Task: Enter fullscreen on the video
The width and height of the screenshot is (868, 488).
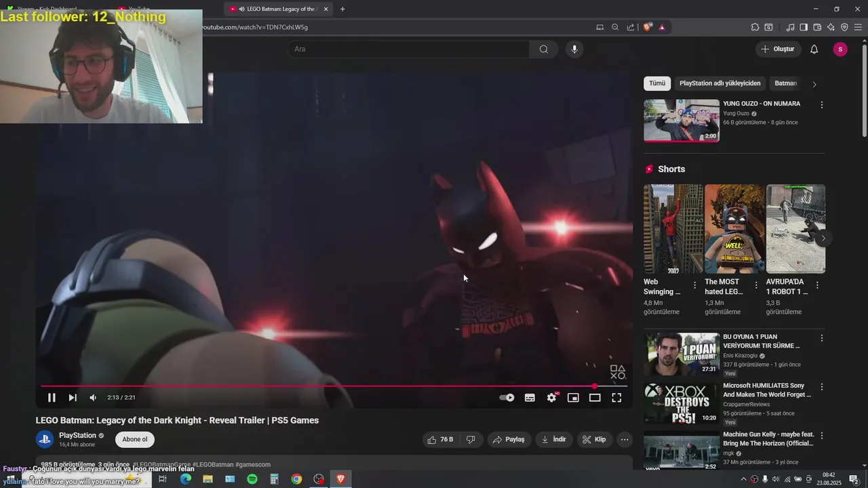Action: [x=616, y=398]
